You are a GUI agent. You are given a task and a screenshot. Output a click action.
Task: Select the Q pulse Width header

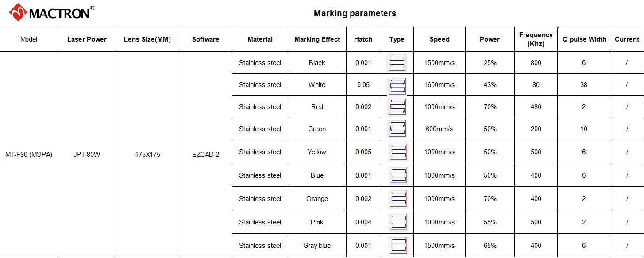pyautogui.click(x=584, y=39)
